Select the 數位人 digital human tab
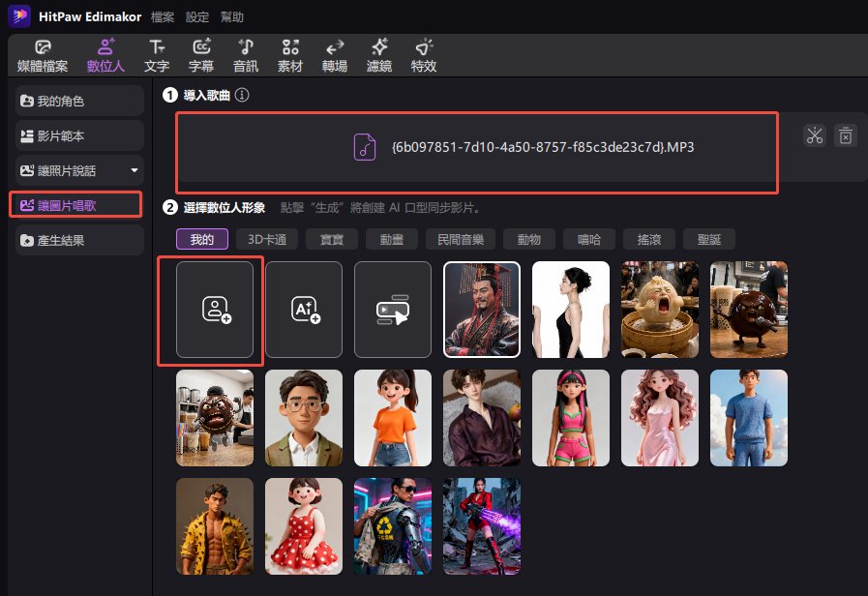Screen dimensions: 868x596 tap(105, 56)
